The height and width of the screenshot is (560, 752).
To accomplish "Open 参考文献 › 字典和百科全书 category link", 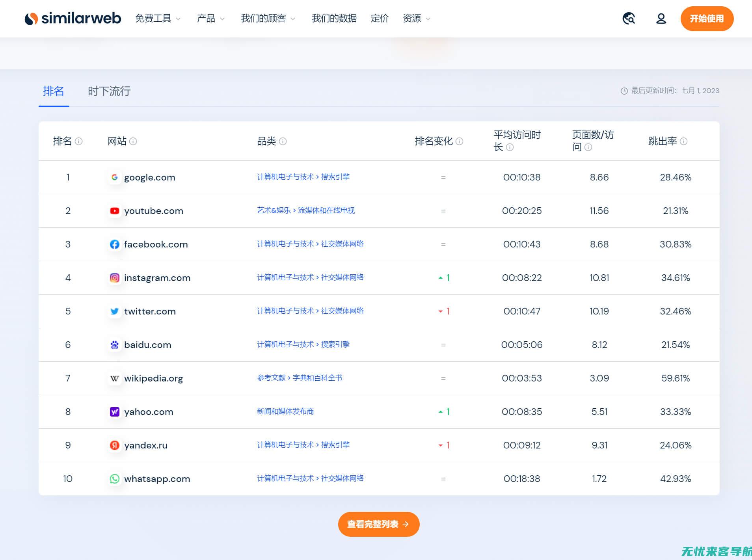I will (x=300, y=378).
